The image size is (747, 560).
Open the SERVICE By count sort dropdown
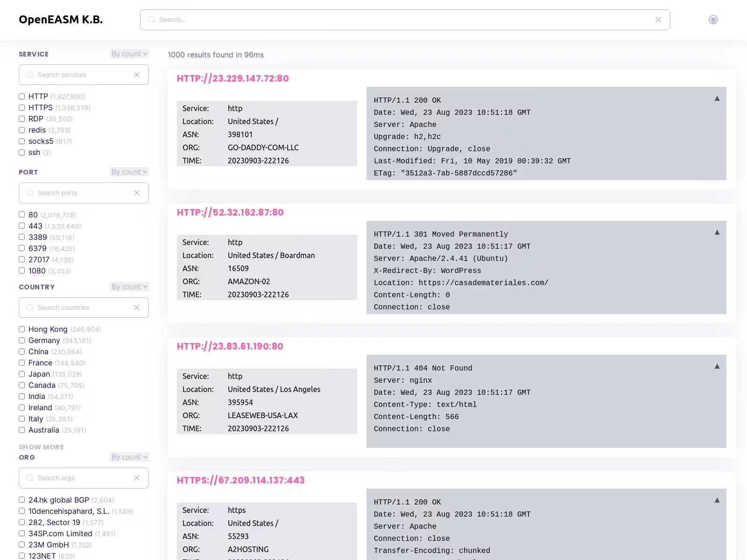click(x=129, y=54)
